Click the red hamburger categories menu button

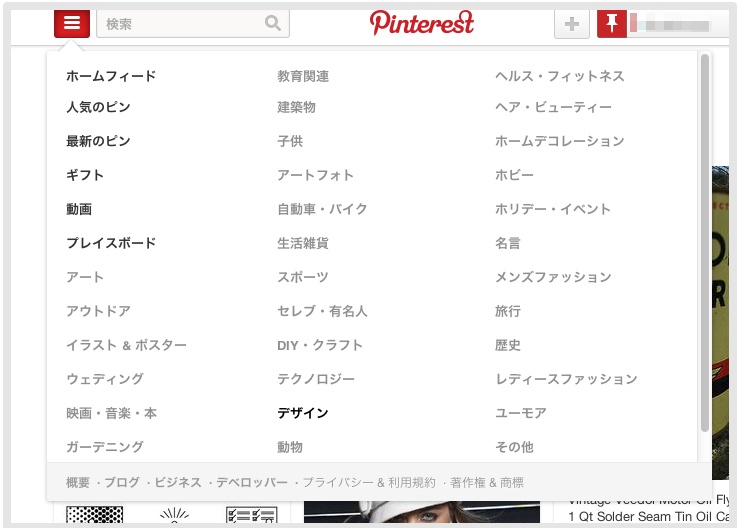click(72, 23)
